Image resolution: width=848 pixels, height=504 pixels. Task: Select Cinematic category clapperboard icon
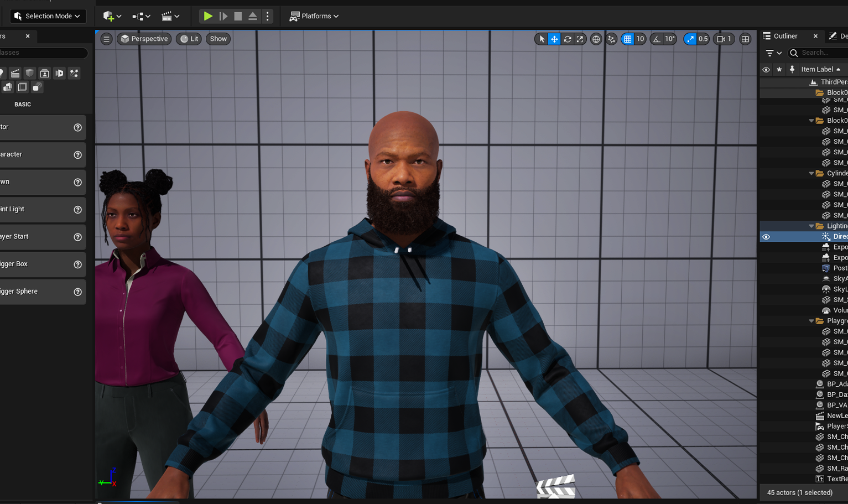point(15,73)
